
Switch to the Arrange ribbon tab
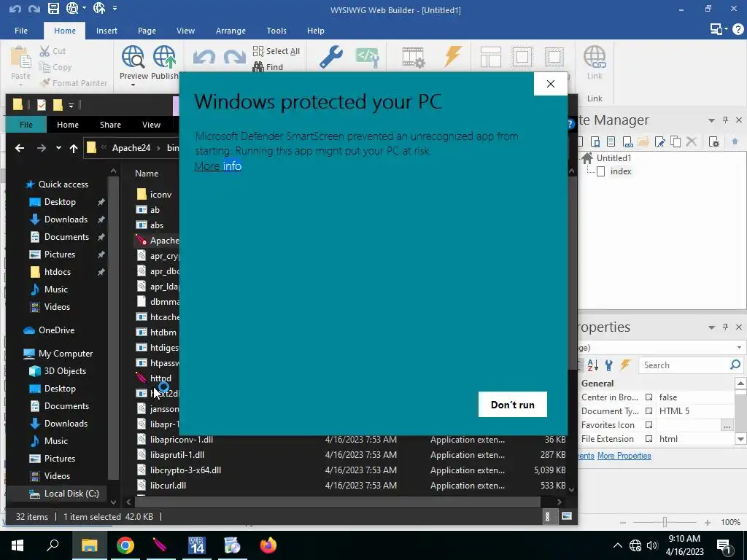pyautogui.click(x=231, y=31)
